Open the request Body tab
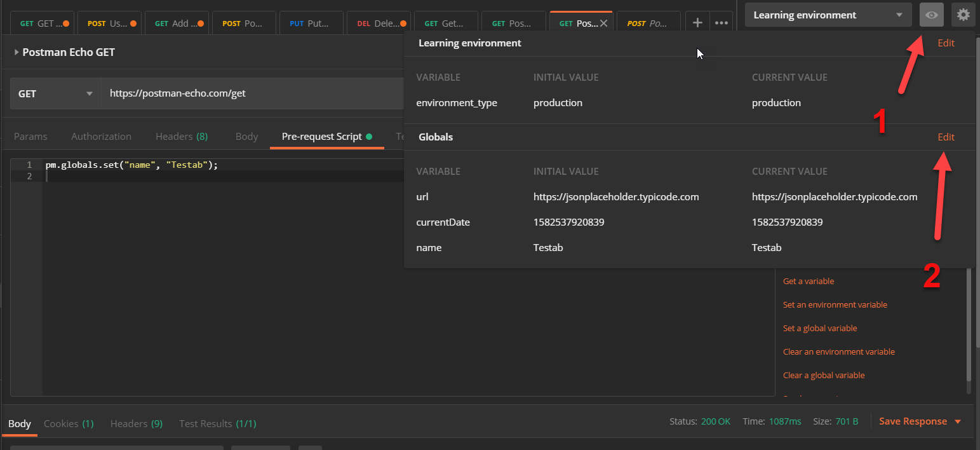 pyautogui.click(x=246, y=136)
